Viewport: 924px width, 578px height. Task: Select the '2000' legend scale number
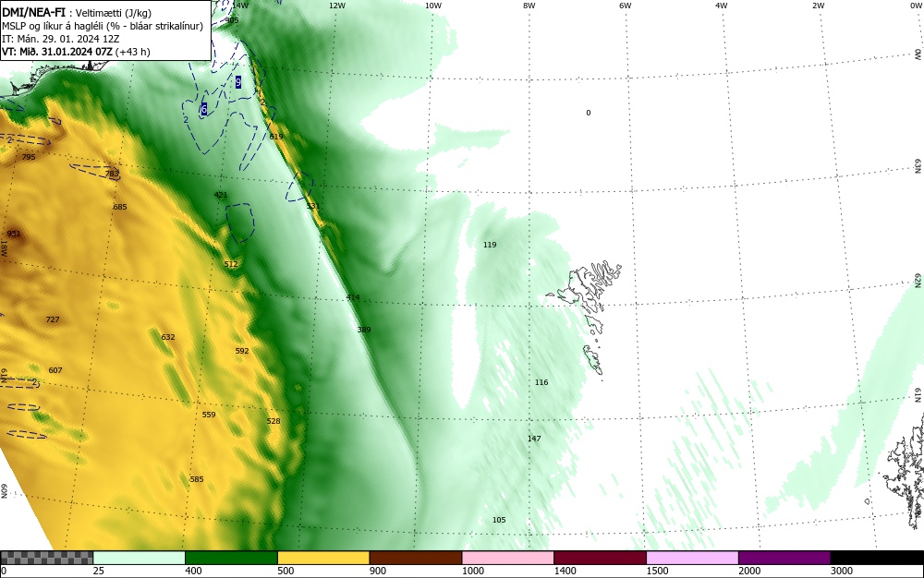pyautogui.click(x=749, y=571)
